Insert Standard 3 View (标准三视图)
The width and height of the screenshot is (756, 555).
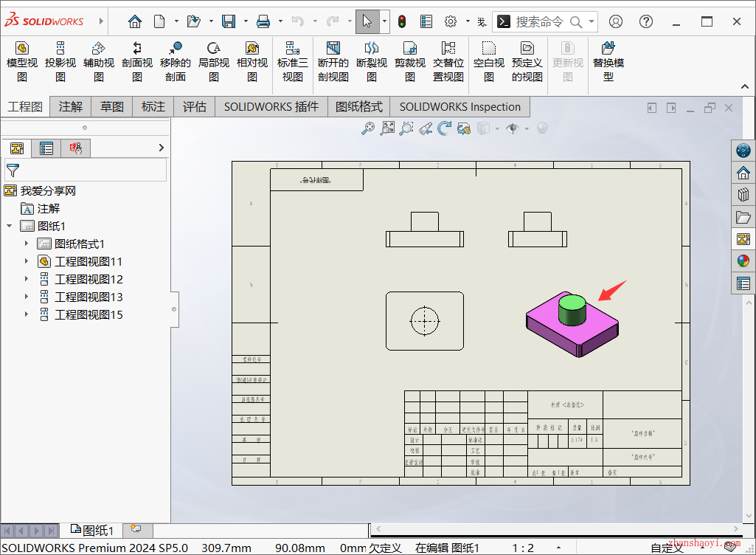click(293, 62)
